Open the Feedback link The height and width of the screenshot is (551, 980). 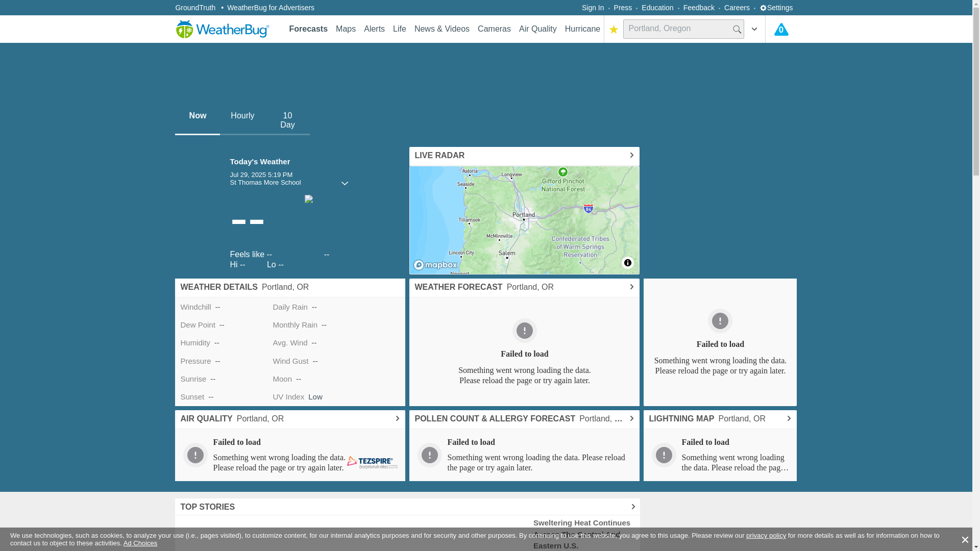[x=699, y=8]
